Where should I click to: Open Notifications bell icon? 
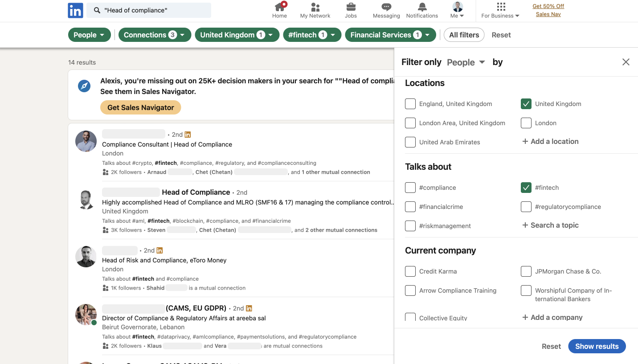click(x=422, y=7)
